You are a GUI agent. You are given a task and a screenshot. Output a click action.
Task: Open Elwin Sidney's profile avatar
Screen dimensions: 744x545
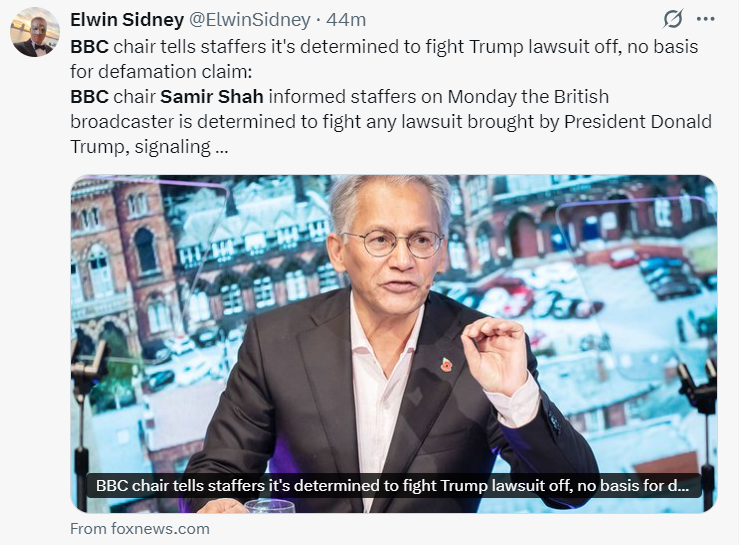[x=35, y=32]
